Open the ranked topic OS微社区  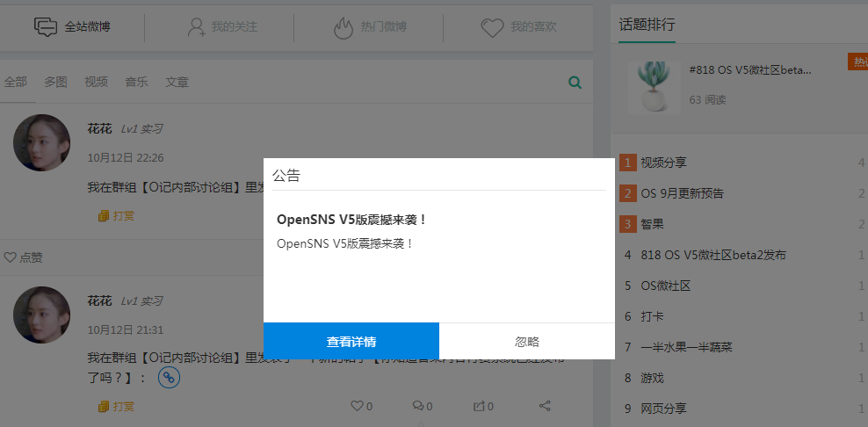pyautogui.click(x=665, y=286)
